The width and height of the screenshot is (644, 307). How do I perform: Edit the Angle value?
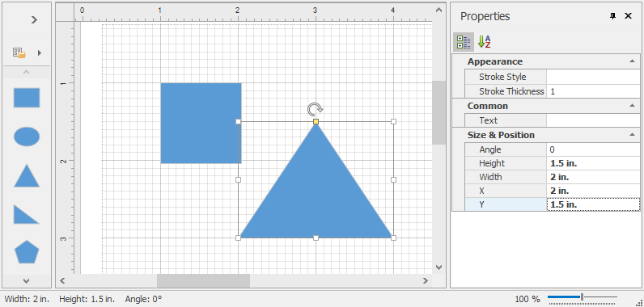point(593,149)
